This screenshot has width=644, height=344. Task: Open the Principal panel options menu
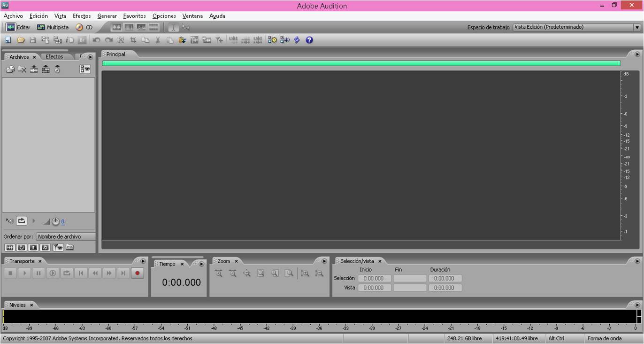pos(637,54)
